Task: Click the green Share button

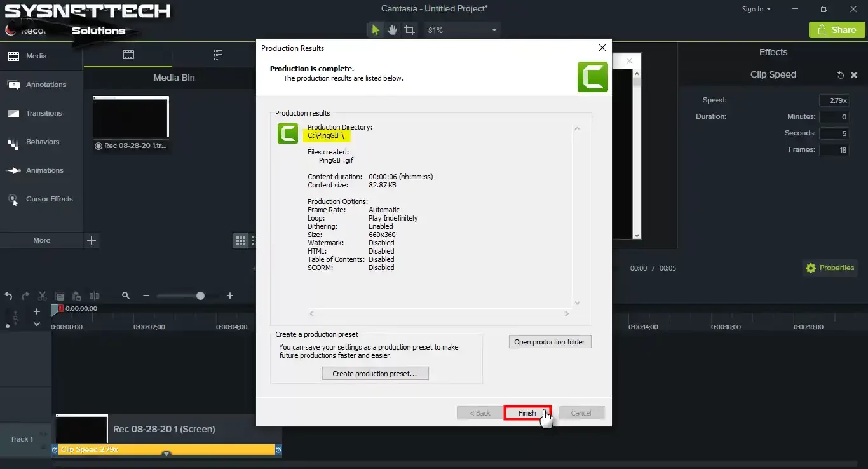Action: 837,30
